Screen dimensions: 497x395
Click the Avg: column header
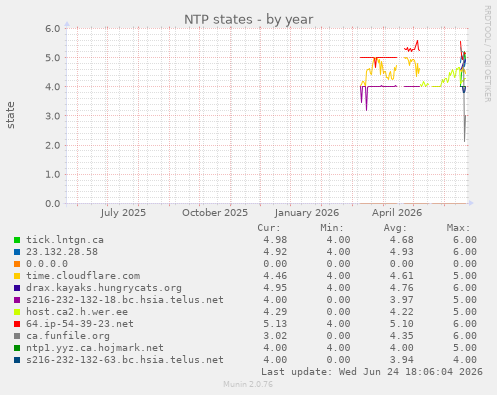point(395,228)
